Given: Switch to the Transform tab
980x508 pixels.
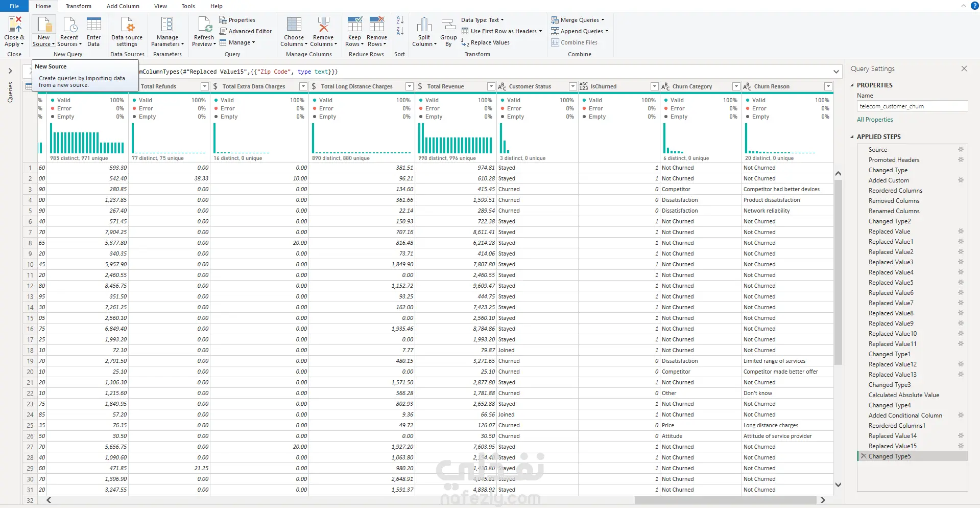Looking at the screenshot, I should [78, 6].
